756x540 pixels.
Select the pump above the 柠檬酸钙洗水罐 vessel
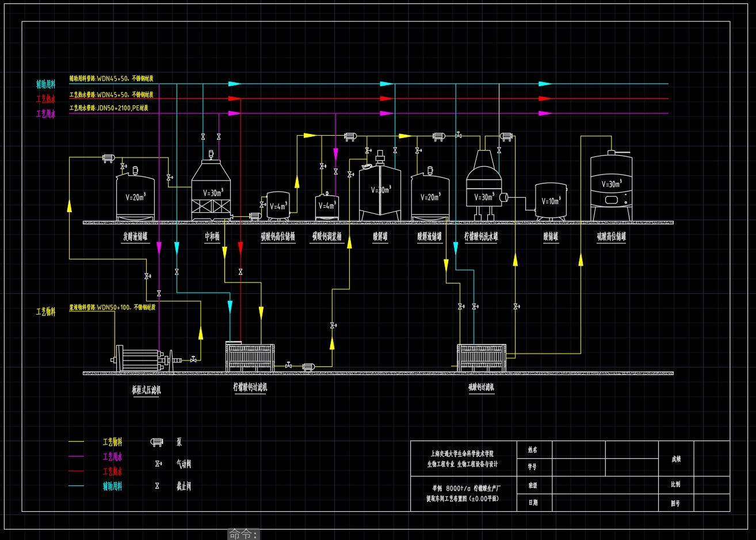point(506,136)
